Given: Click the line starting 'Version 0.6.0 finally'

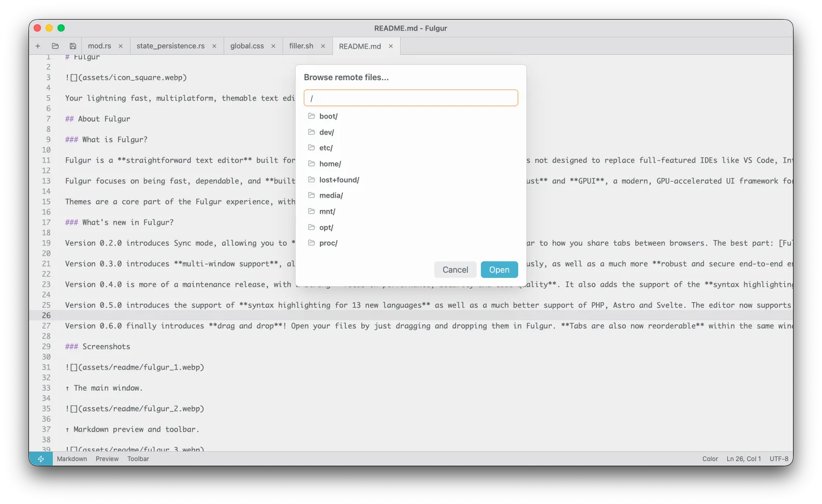Looking at the screenshot, I should coord(429,326).
